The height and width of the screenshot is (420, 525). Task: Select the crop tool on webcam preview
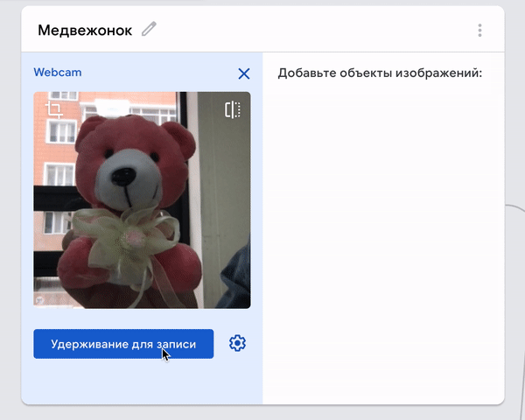[x=53, y=109]
